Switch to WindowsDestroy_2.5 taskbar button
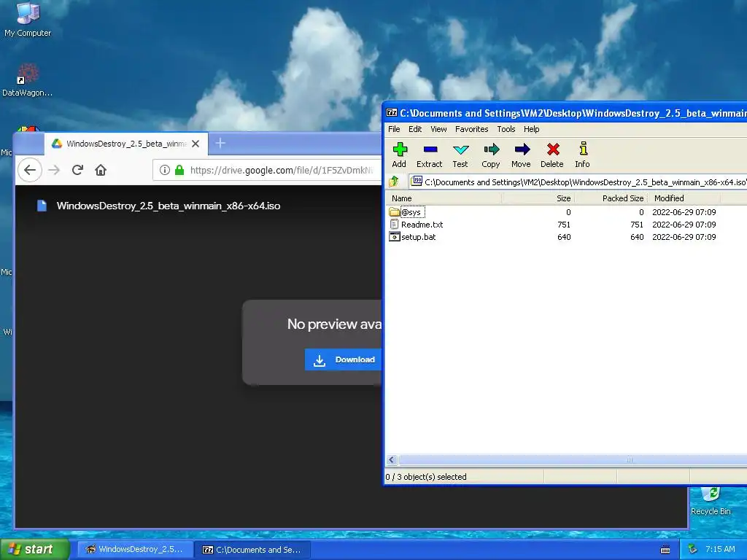The image size is (747, 560). [x=135, y=549]
